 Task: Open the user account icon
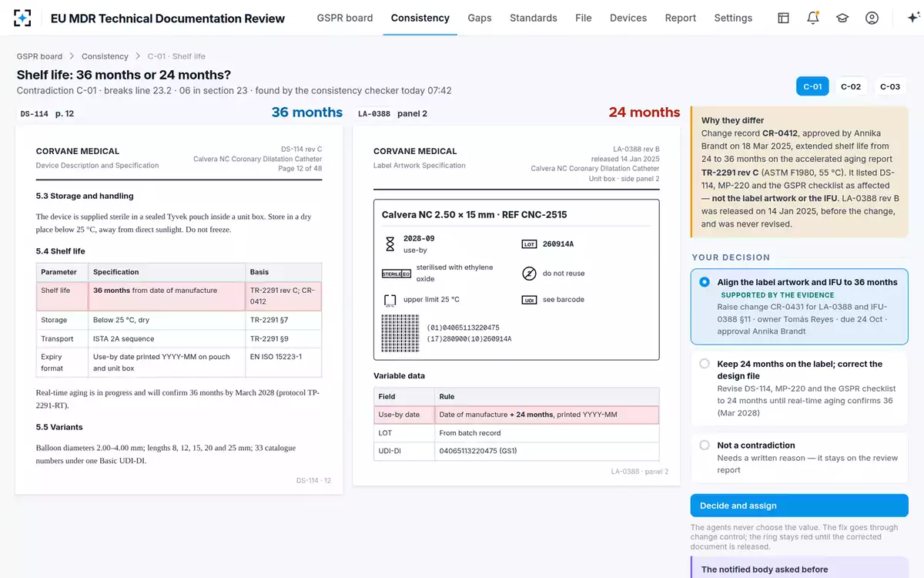tap(872, 18)
